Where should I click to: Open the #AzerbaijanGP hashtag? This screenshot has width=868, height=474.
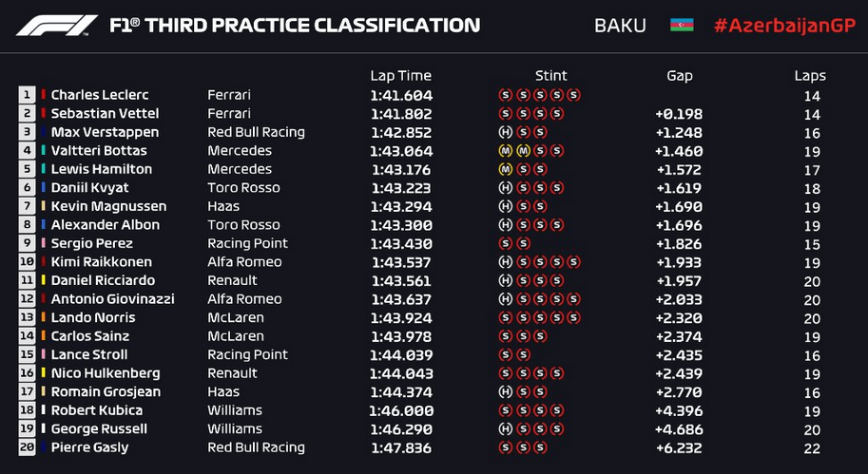point(785,26)
